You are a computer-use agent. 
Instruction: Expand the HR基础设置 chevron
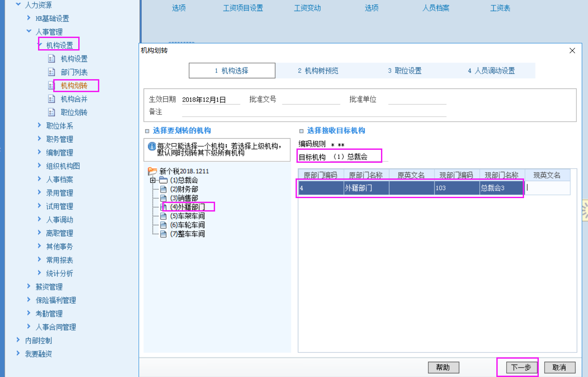[x=29, y=18]
